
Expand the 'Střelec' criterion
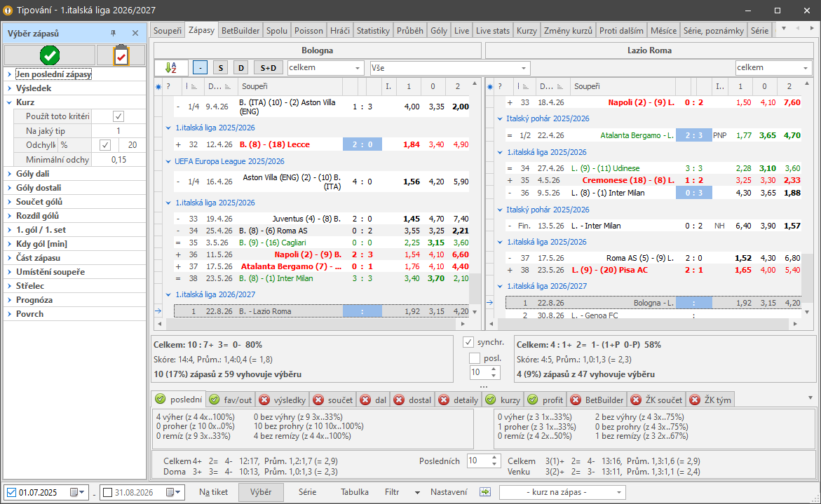pyautogui.click(x=9, y=286)
